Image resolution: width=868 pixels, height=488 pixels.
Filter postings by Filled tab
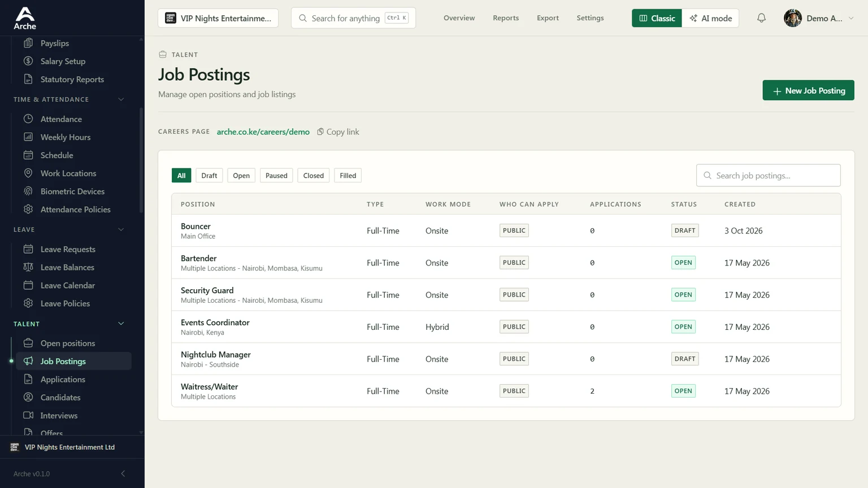tap(348, 176)
